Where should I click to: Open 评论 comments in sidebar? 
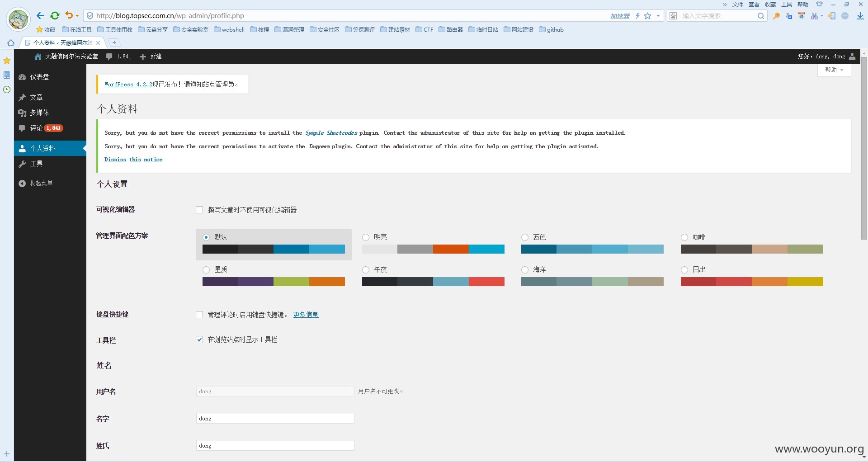[x=50, y=128]
